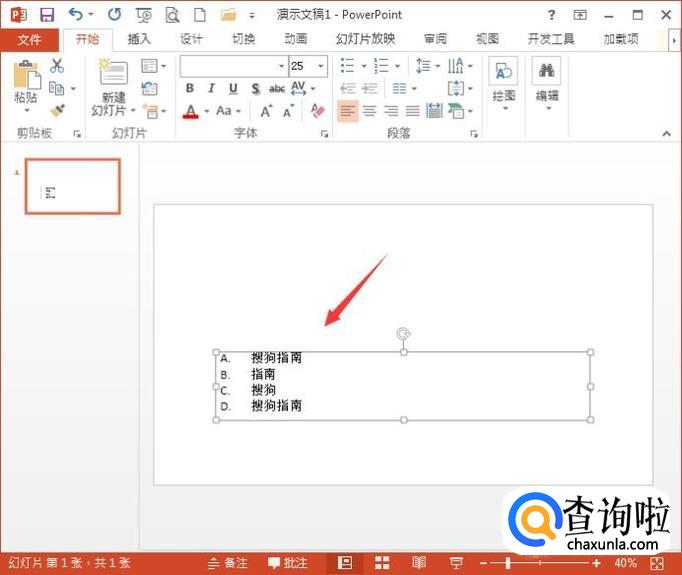This screenshot has height=575, width=682.
Task: Select slide 1 thumbnail in left panel
Action: tap(72, 186)
